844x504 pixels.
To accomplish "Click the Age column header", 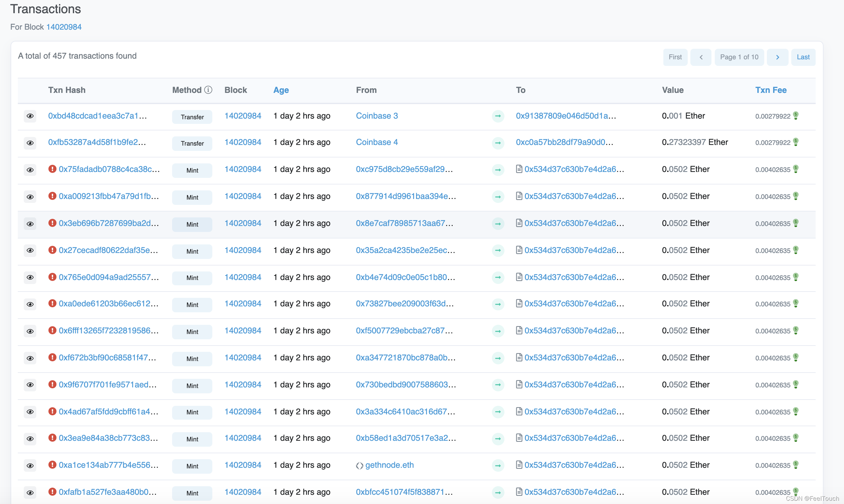I will pos(281,90).
